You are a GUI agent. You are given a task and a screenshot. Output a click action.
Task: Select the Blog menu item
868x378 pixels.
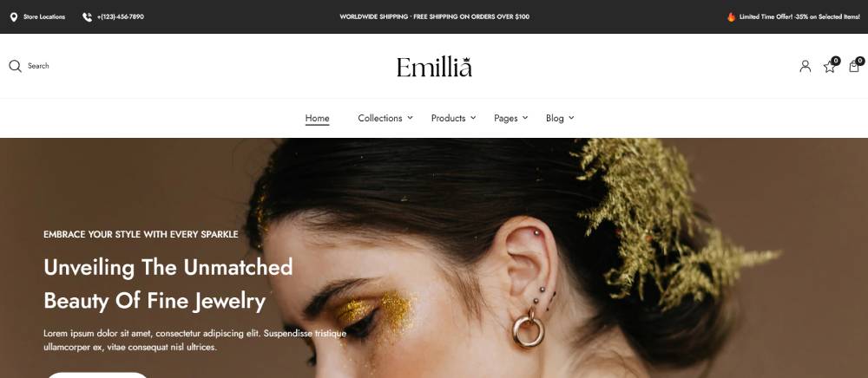point(555,118)
